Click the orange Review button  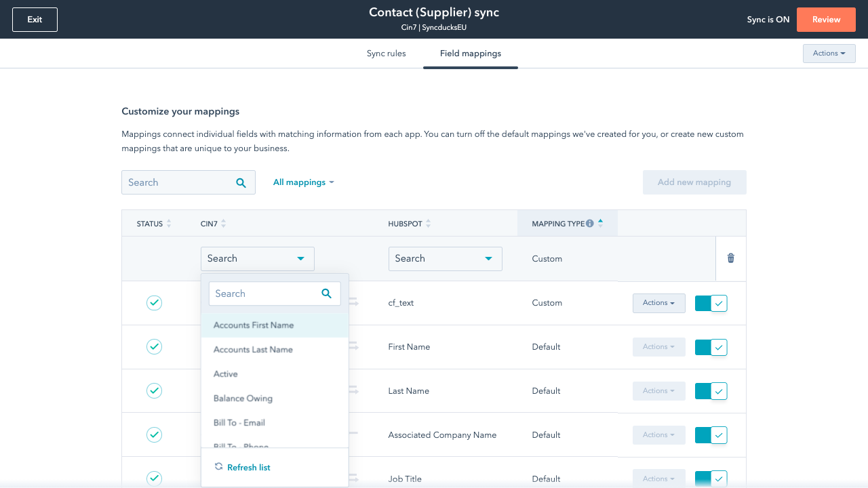tap(826, 20)
